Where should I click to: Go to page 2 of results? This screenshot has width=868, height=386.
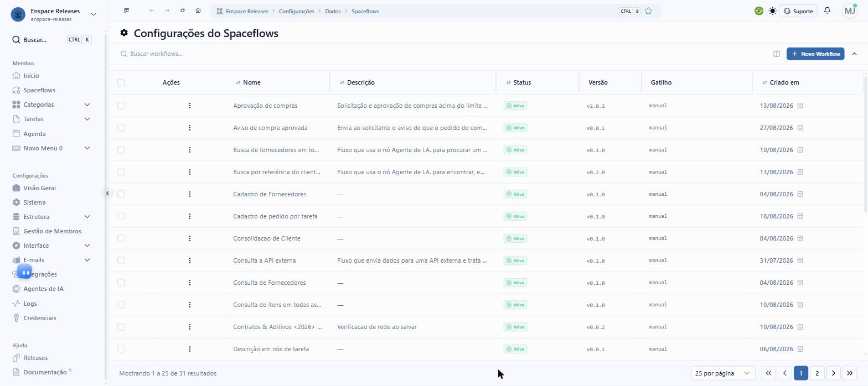[x=817, y=373]
